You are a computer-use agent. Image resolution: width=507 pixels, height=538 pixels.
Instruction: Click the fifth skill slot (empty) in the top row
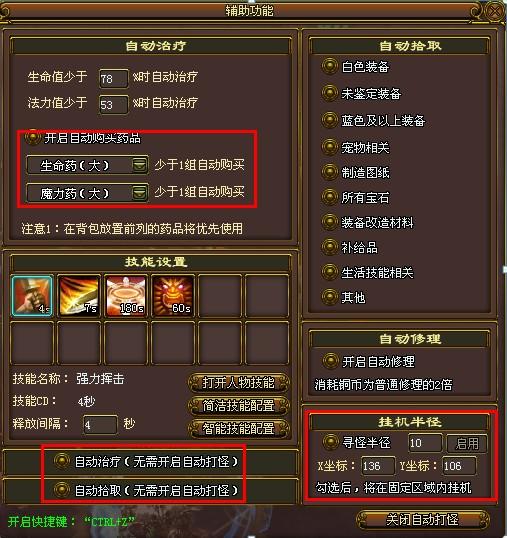[x=220, y=295]
